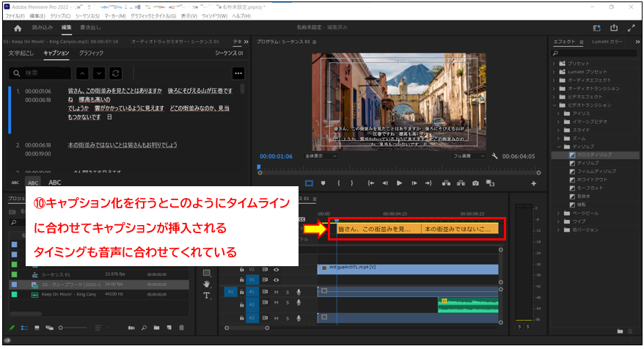Expand the オーディオエフェクト folder
This screenshot has width=644, height=349.
[x=554, y=80]
